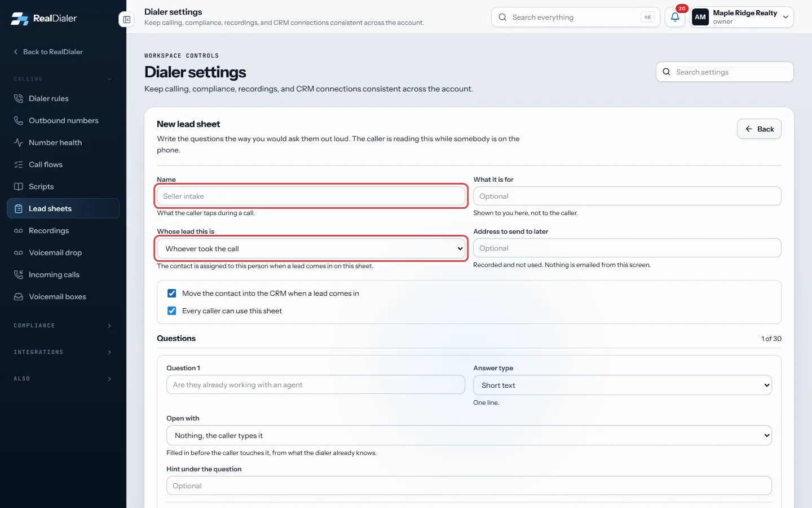Click the Number health pulse icon
The width and height of the screenshot is (812, 508).
(x=19, y=142)
